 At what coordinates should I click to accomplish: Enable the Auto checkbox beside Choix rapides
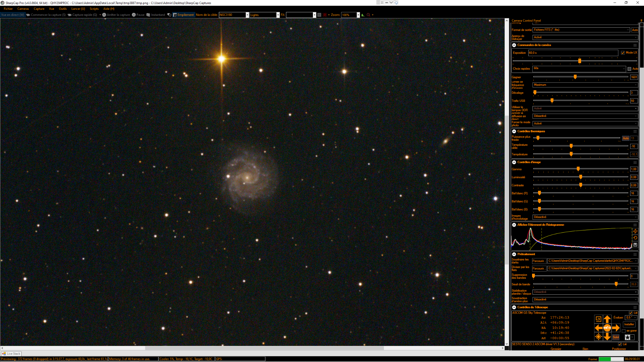629,69
